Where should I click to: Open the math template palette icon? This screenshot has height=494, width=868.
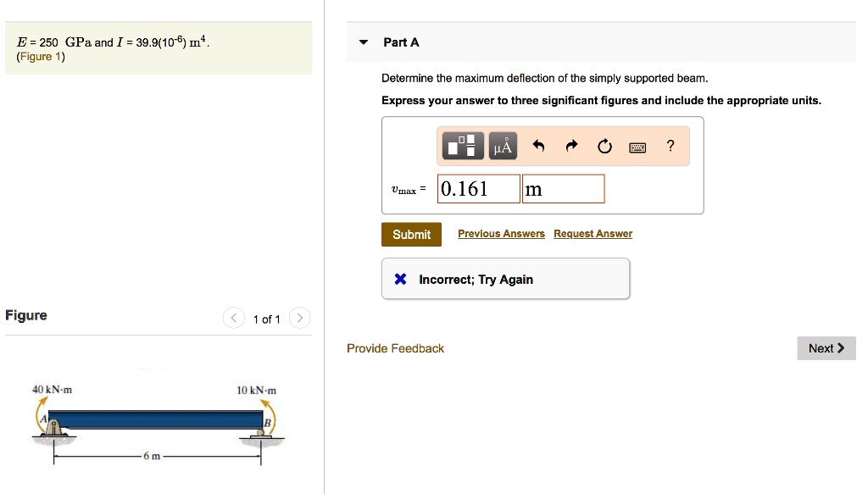pos(461,145)
